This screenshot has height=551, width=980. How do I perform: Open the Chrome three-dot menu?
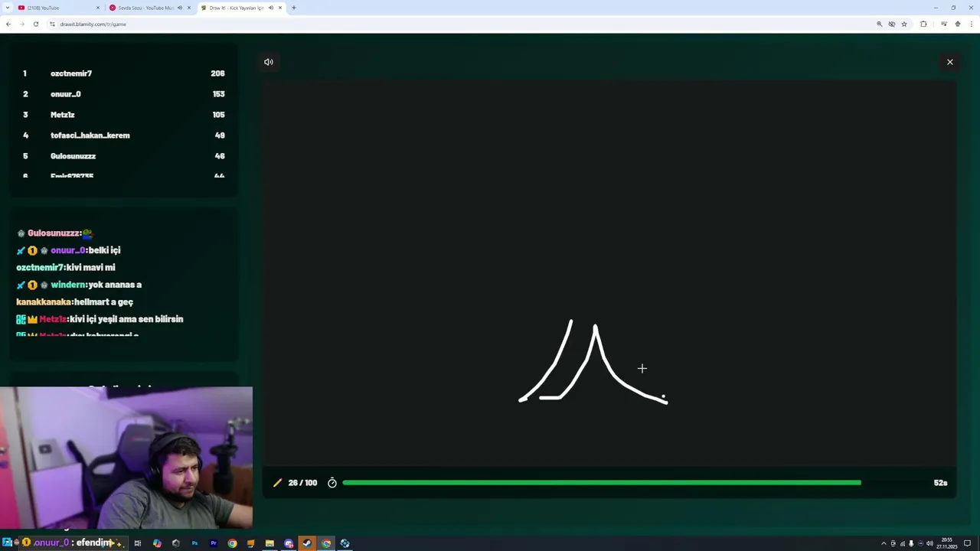[x=972, y=24]
